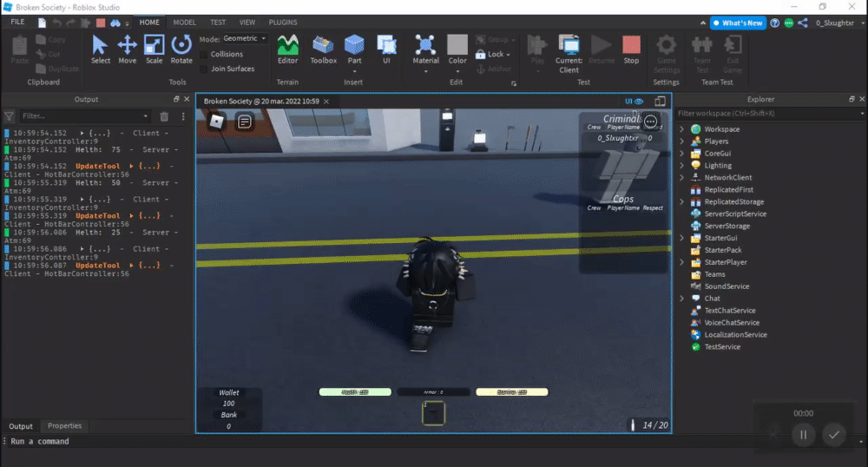Toggle the Join Surfaces checkbox
This screenshot has height=467, width=868.
click(204, 69)
